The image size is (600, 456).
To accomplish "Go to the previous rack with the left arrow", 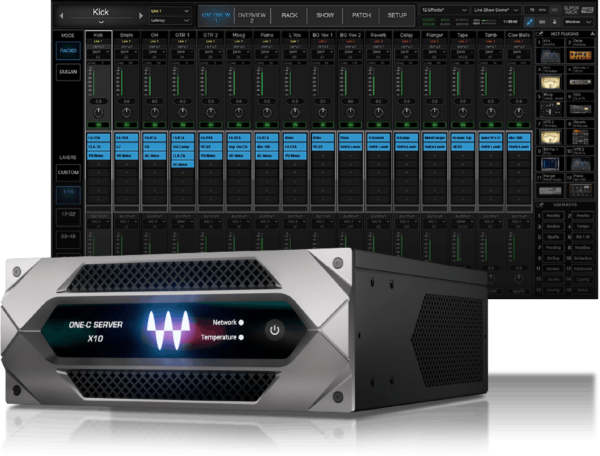I will 62,16.
